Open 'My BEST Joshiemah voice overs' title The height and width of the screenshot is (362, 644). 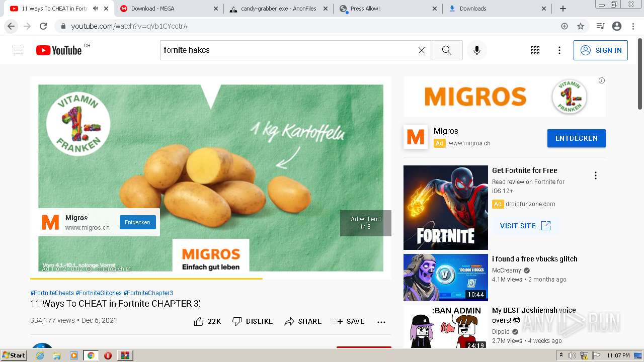tap(534, 315)
